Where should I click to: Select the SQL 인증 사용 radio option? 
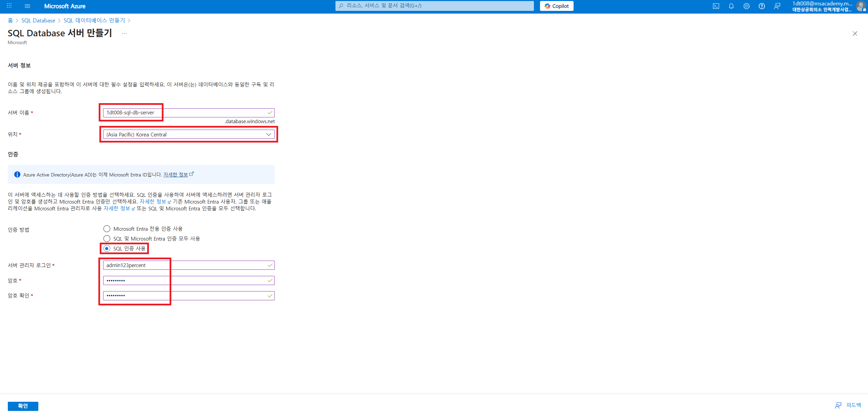(107, 248)
